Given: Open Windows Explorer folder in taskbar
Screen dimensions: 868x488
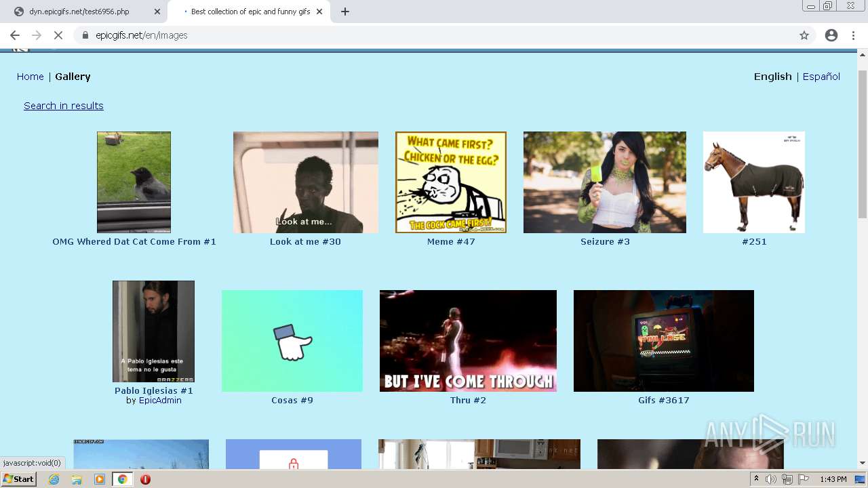Looking at the screenshot, I should tap(77, 479).
